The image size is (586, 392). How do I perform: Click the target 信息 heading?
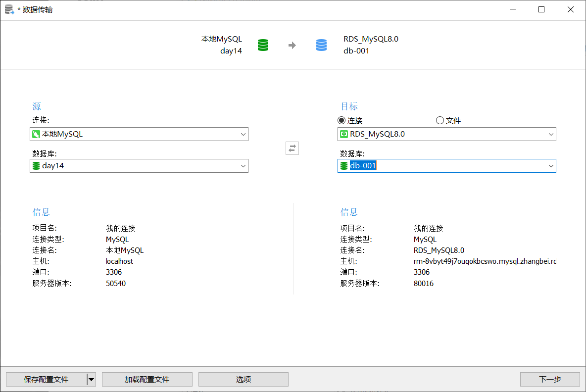point(349,212)
